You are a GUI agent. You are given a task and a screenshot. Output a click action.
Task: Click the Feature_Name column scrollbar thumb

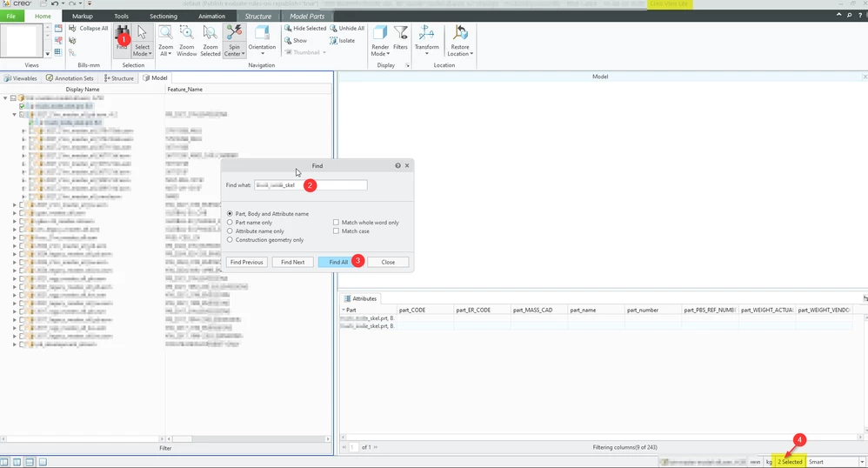coord(182,438)
